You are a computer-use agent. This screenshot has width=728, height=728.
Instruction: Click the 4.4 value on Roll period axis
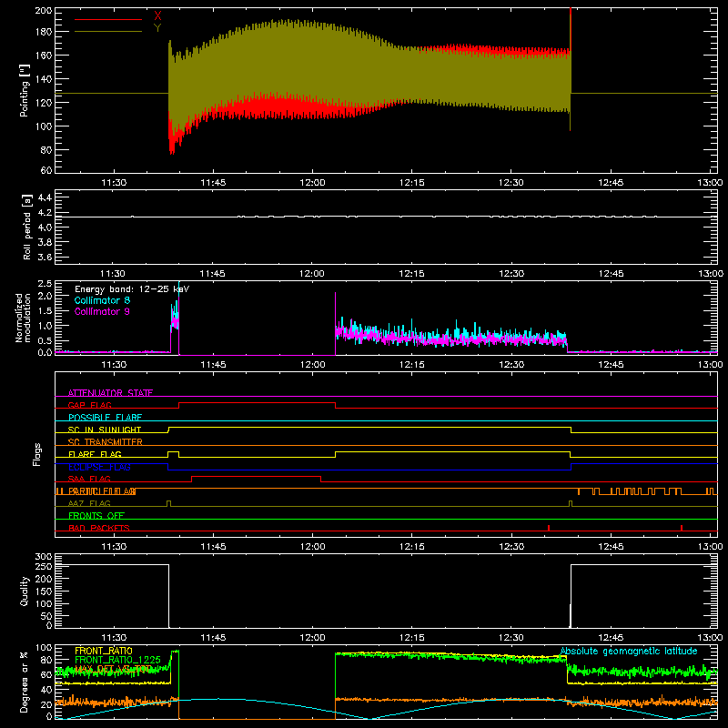45,197
